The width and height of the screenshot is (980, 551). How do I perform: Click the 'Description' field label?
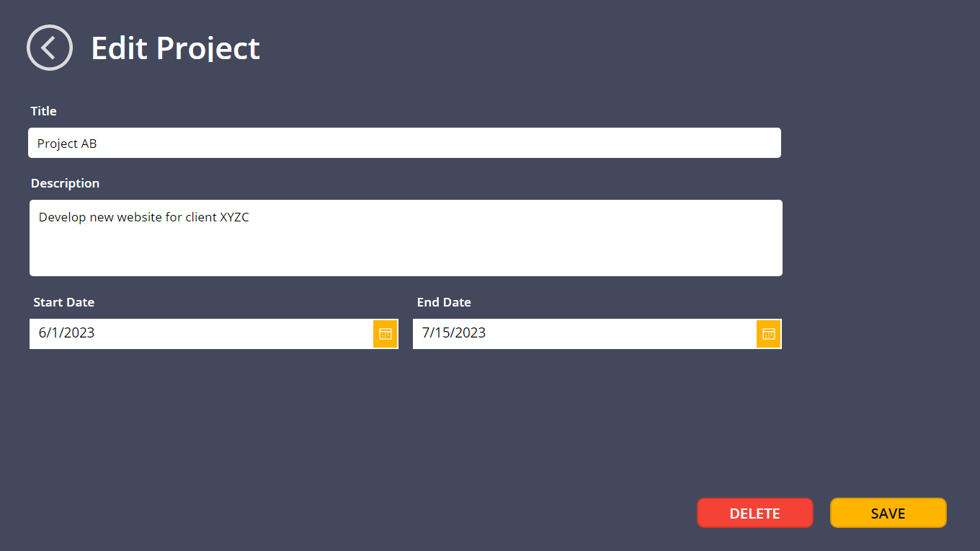pyautogui.click(x=65, y=183)
